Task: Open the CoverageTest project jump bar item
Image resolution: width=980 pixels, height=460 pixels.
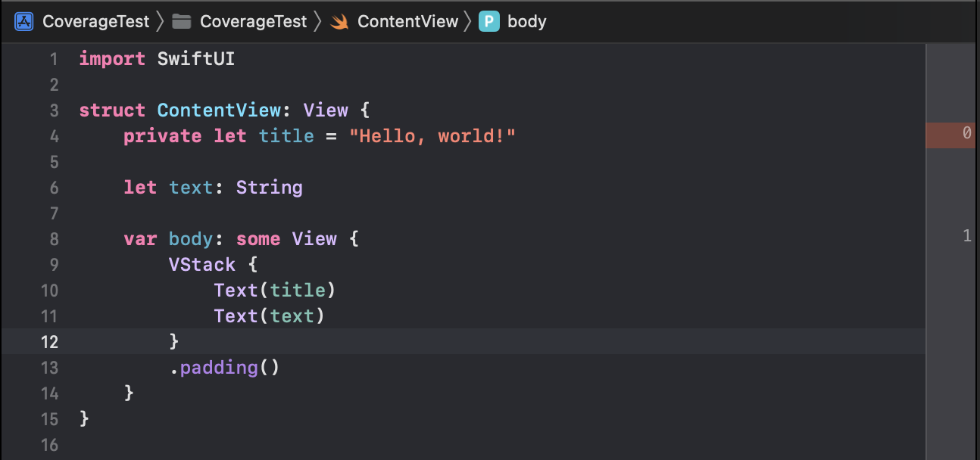Action: point(95,21)
